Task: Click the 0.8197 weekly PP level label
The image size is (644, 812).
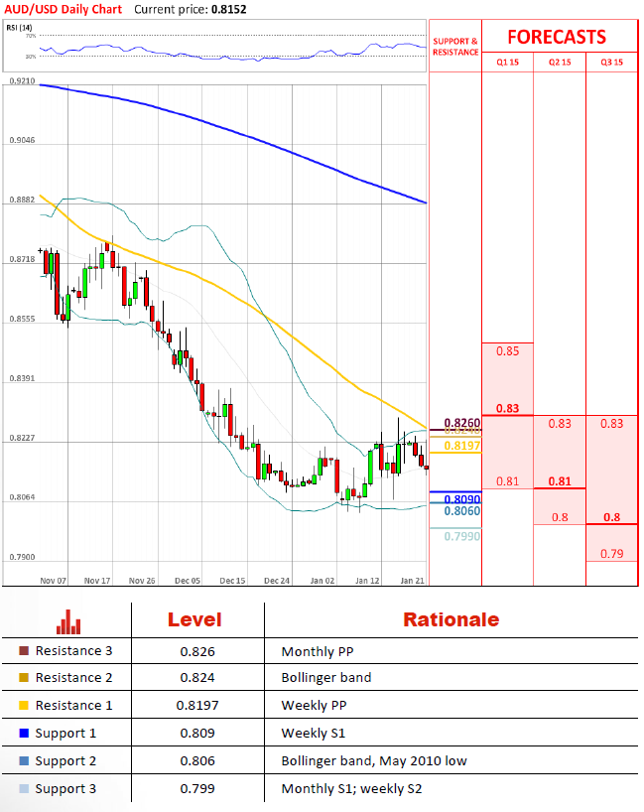Action: point(461,446)
